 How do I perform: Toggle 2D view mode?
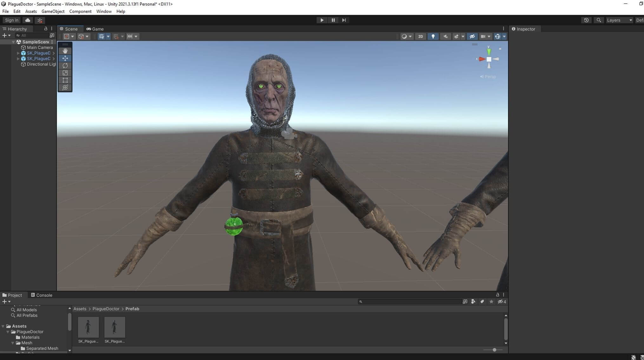pos(420,37)
